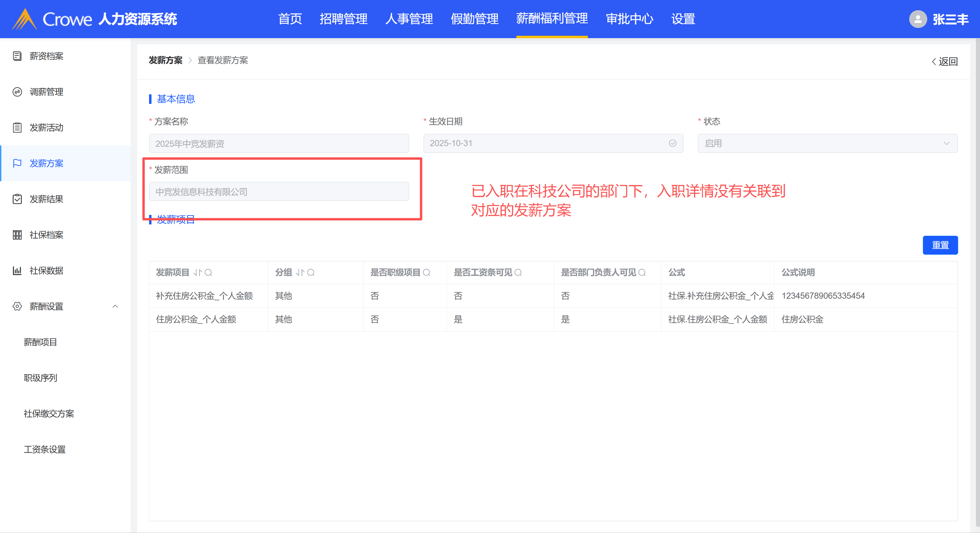Click the 方案名称 input field
980x533 pixels.
[x=279, y=143]
